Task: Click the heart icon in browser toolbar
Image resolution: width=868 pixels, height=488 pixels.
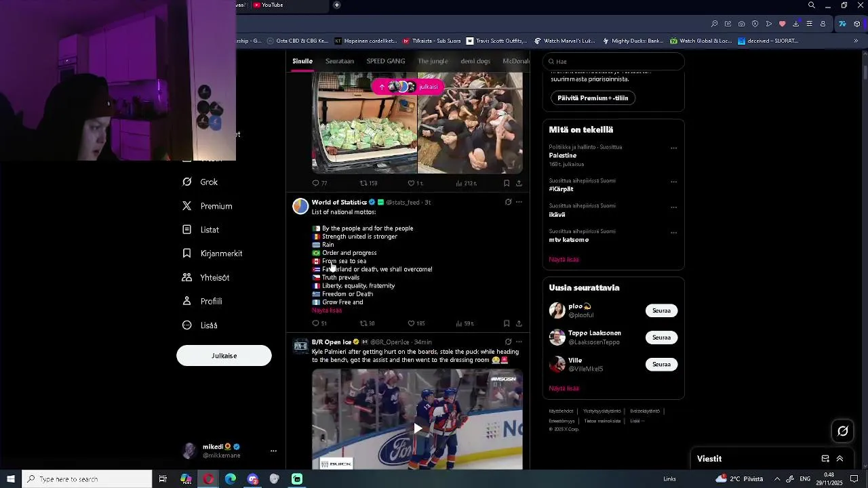Action: pos(782,24)
